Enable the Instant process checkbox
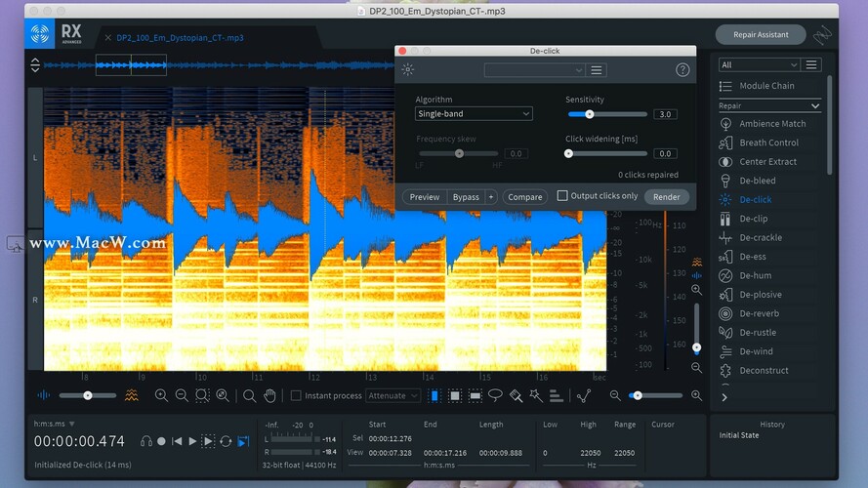The width and height of the screenshot is (868, 488). pyautogui.click(x=296, y=395)
